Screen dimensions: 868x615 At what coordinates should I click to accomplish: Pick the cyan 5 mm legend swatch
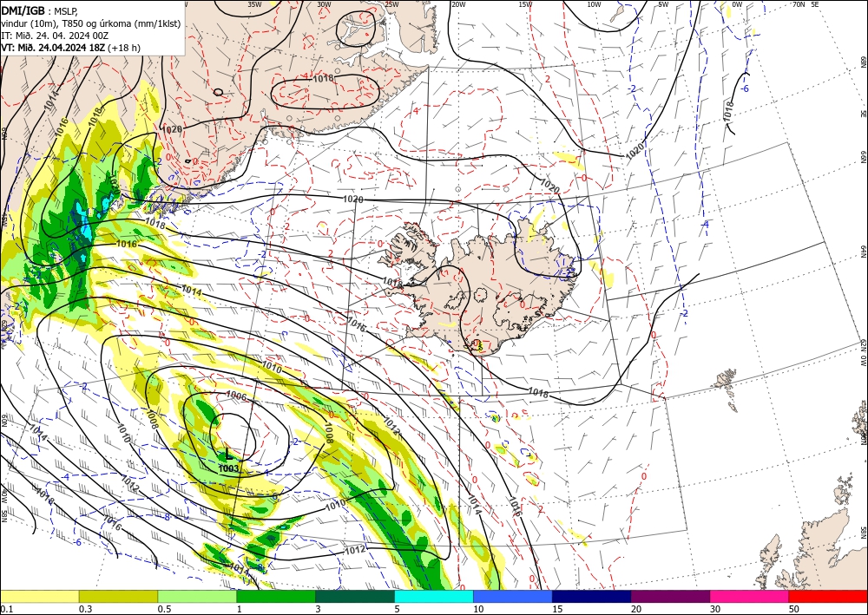tap(434, 596)
